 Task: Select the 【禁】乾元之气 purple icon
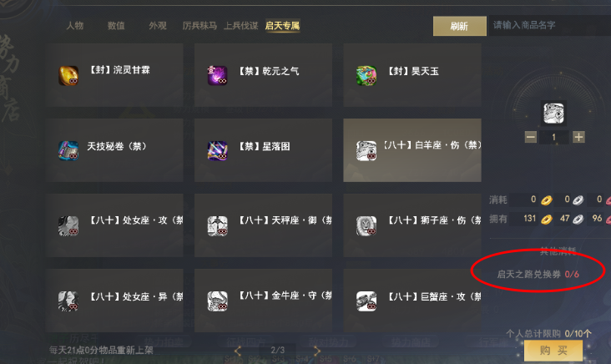point(217,75)
